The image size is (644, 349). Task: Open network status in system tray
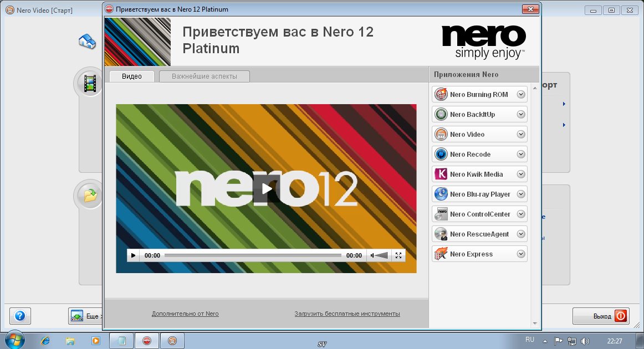572,341
